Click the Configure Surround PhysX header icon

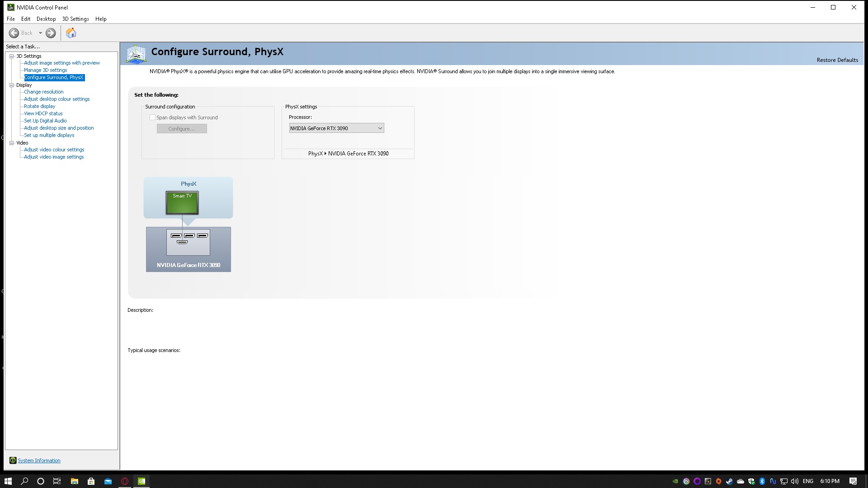[x=136, y=54]
